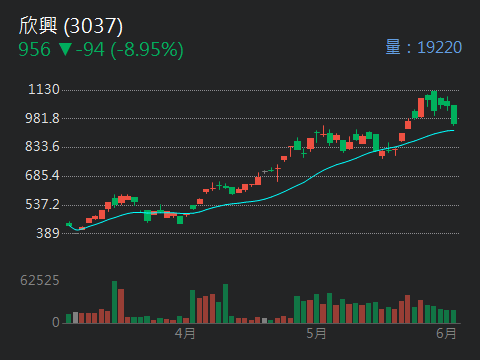Click the 981.8 price axis label
Image resolution: width=480 pixels, height=360 pixels.
[42, 118]
